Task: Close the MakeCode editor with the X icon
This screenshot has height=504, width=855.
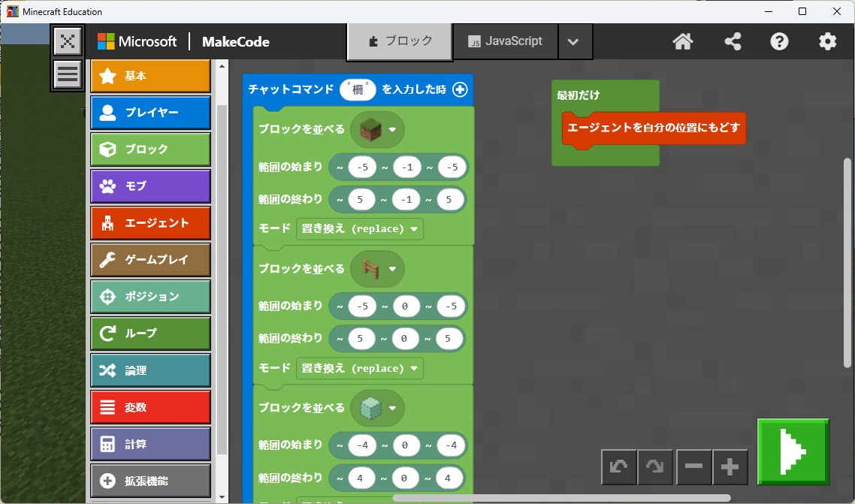Action: (68, 41)
